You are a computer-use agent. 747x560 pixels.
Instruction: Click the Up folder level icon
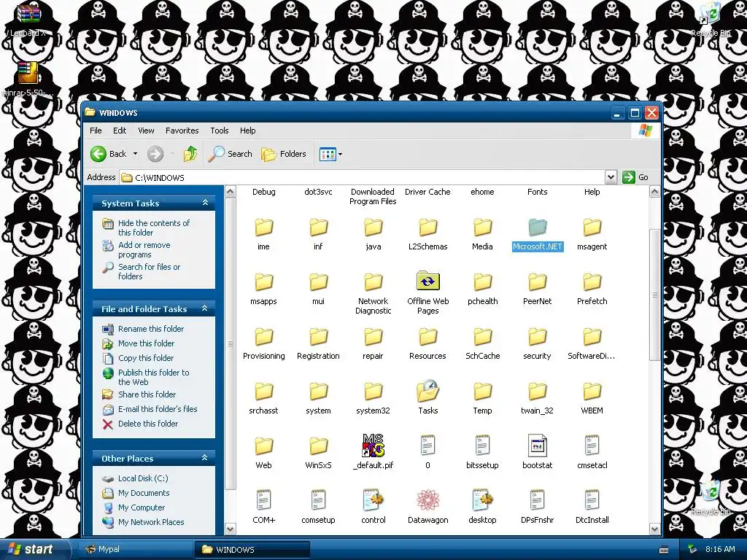(x=190, y=154)
